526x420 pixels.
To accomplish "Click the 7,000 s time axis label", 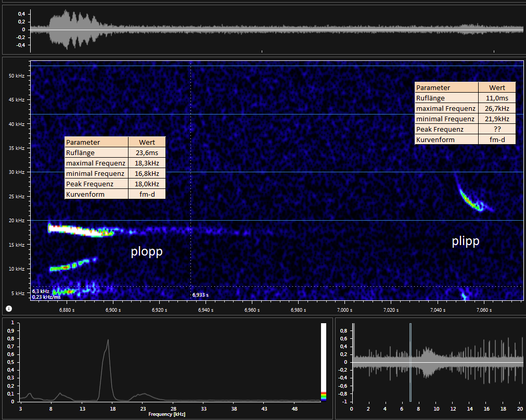I will click(344, 310).
